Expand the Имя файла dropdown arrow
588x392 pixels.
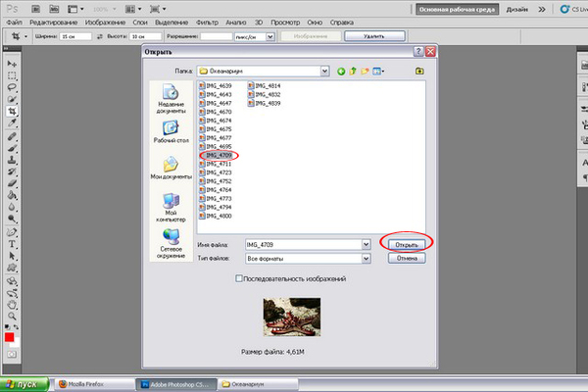tap(366, 243)
